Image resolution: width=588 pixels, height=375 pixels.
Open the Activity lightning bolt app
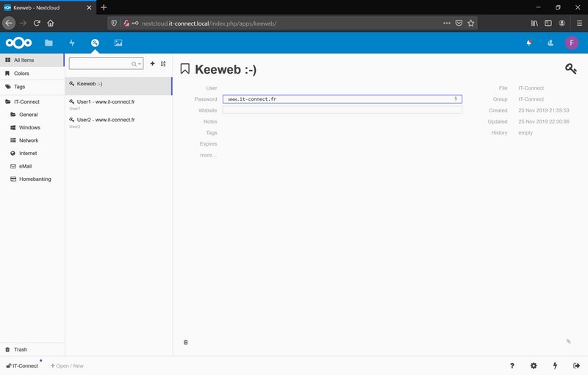pyautogui.click(x=72, y=43)
